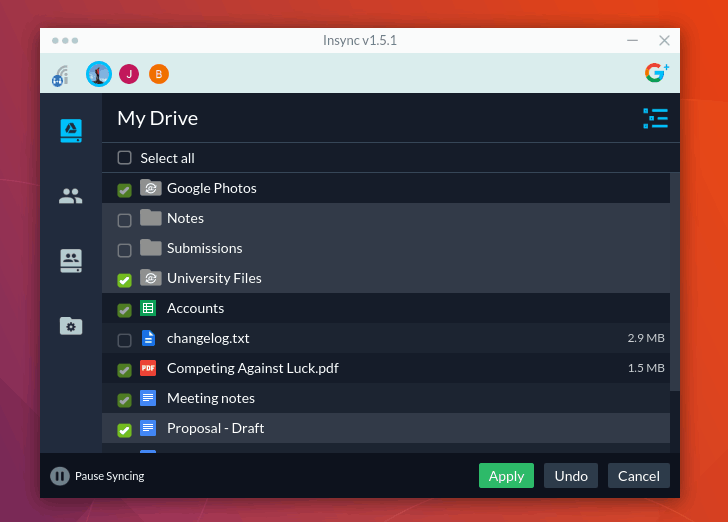Click the Apply button

(x=507, y=476)
